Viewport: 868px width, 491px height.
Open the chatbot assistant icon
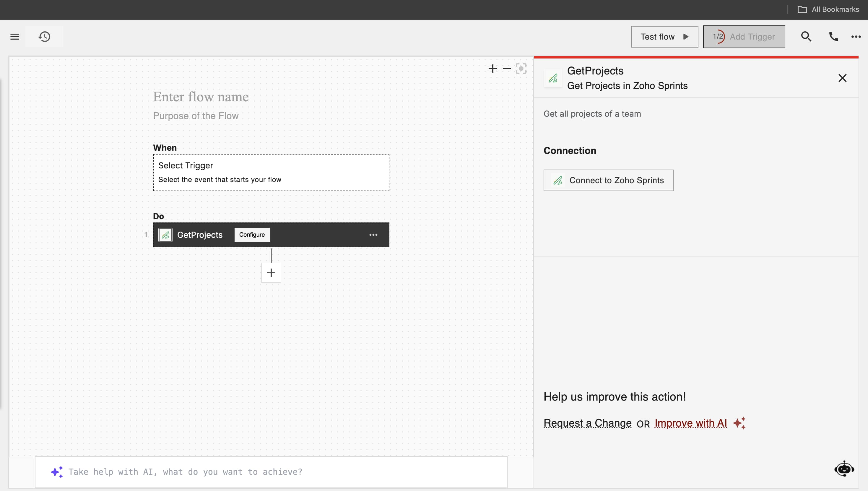tap(844, 469)
